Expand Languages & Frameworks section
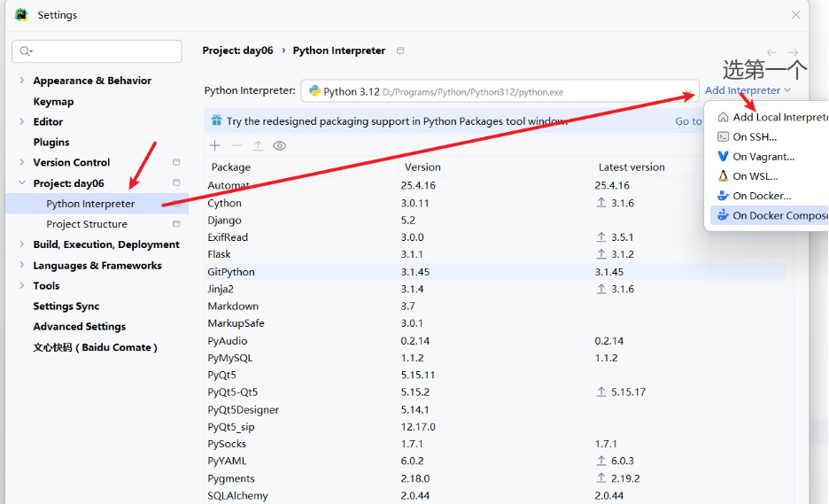 click(21, 265)
